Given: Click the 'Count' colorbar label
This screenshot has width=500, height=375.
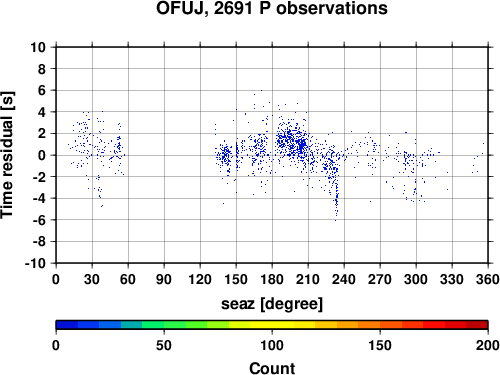Looking at the screenshot, I should coord(272,369).
